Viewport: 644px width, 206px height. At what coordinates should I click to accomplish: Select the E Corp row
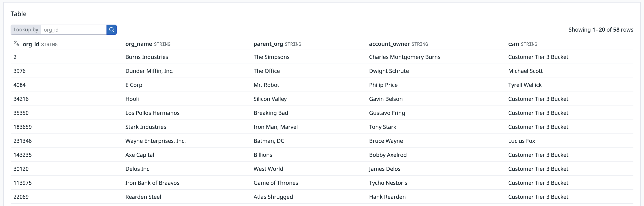(134, 85)
